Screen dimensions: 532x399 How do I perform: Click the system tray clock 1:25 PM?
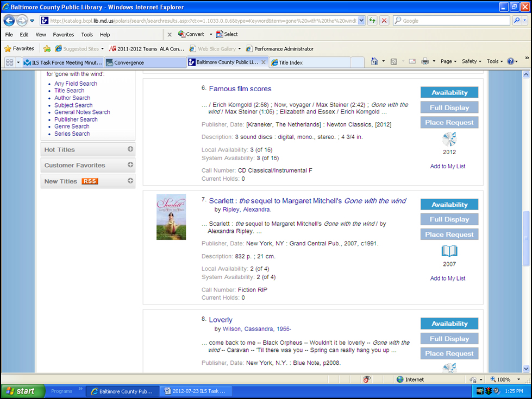pyautogui.click(x=514, y=391)
